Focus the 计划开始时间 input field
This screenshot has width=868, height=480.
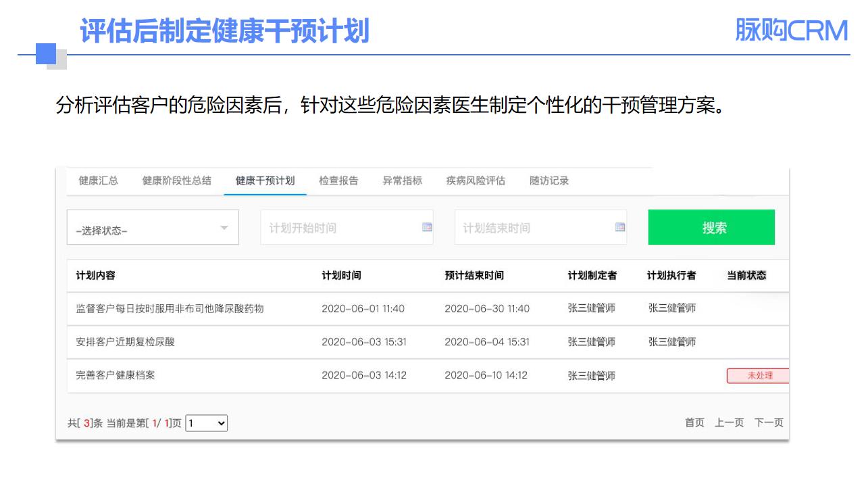click(338, 228)
